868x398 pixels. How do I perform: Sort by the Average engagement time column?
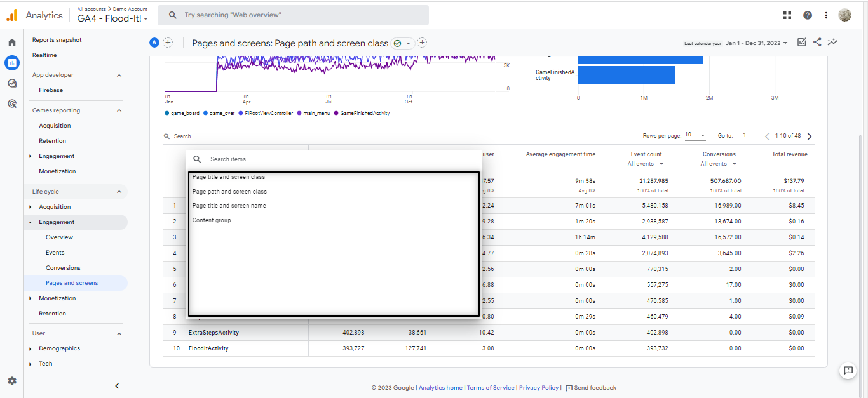click(560, 154)
